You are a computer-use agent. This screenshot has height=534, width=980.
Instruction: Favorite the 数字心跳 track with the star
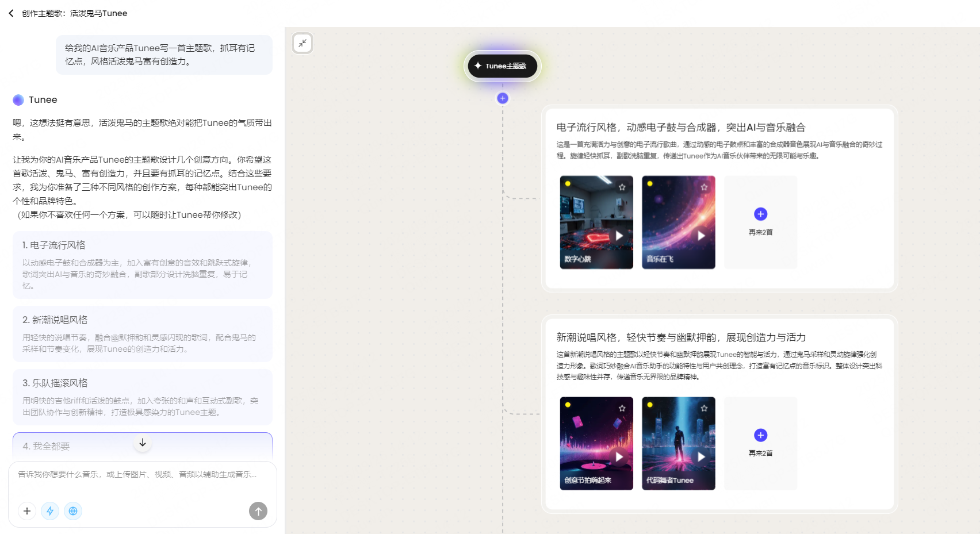622,187
